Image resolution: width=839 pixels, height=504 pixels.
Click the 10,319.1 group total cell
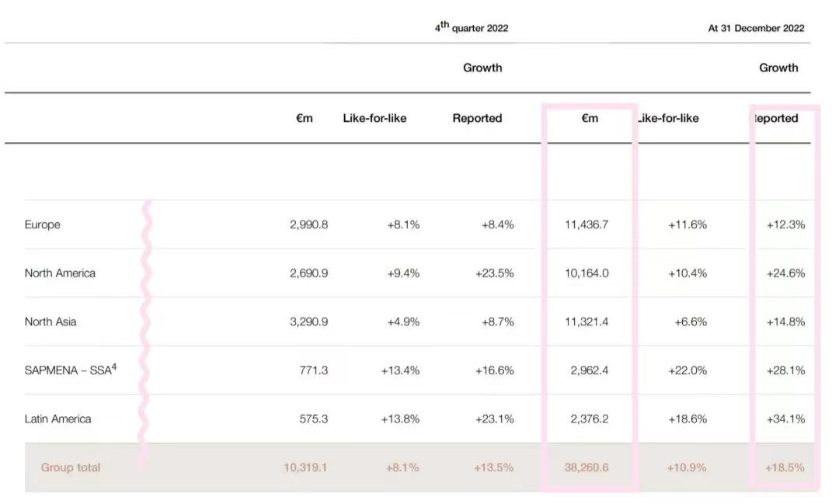pyautogui.click(x=305, y=468)
